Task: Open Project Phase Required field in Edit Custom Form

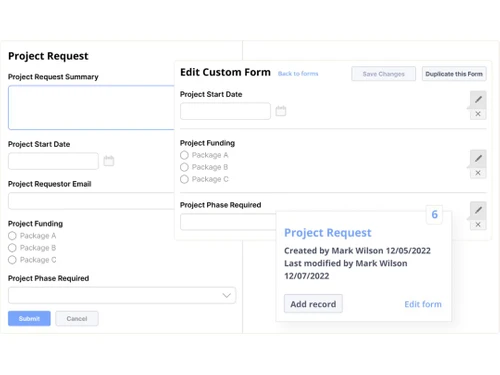Action: click(x=228, y=222)
